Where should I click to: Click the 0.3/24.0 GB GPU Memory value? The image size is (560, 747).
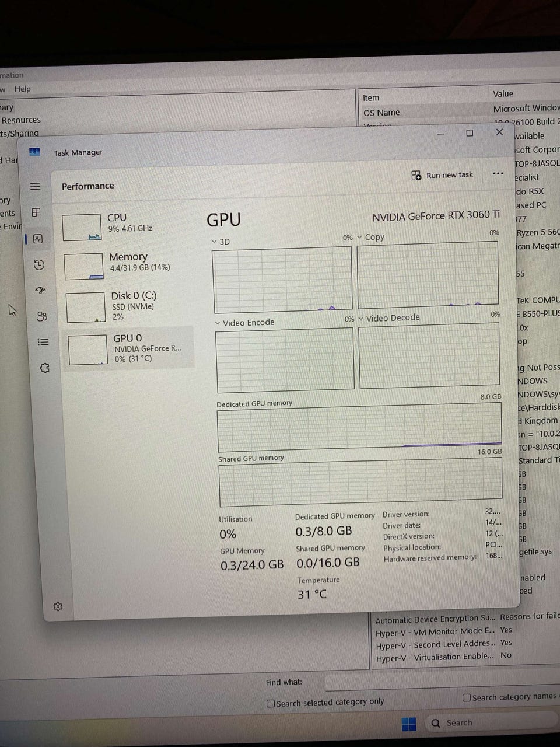pyautogui.click(x=252, y=565)
